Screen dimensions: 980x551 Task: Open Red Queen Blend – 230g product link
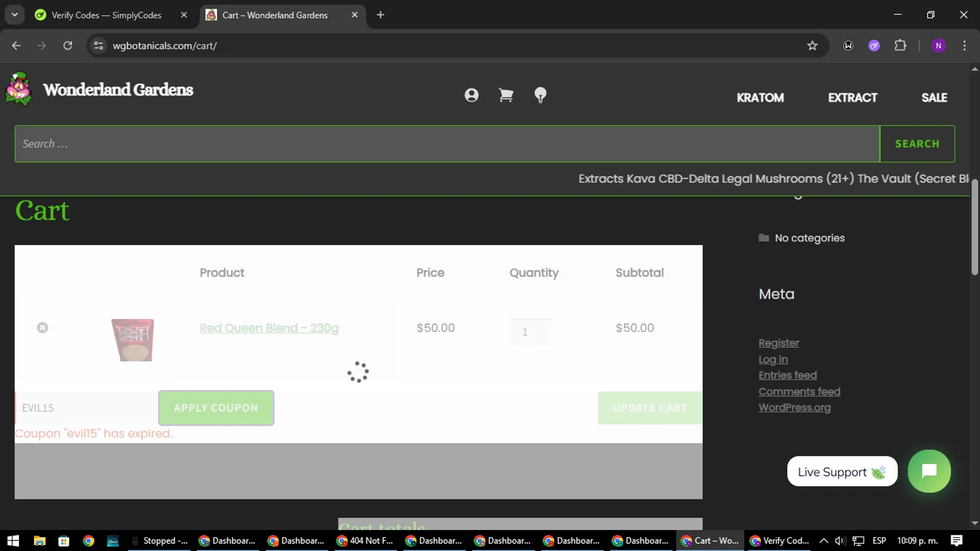point(269,328)
